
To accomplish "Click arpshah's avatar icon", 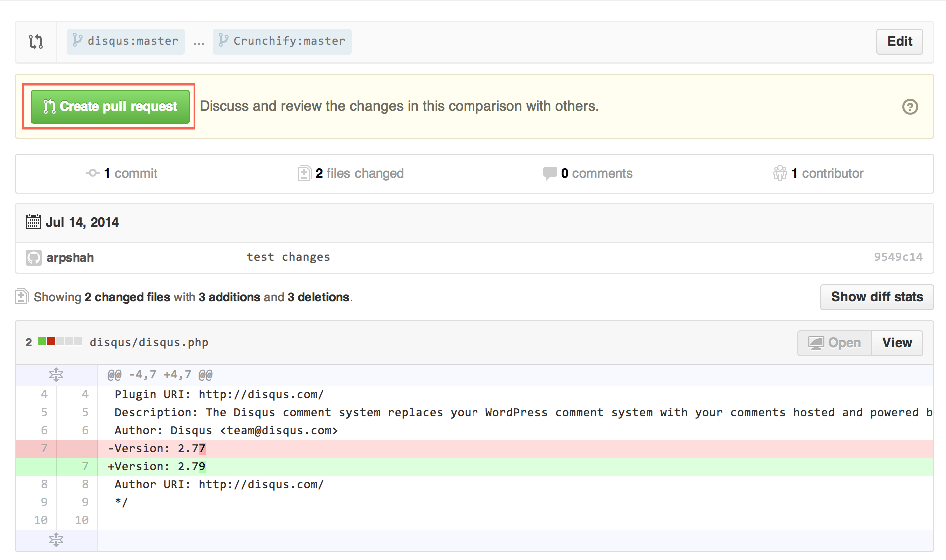I will click(34, 258).
